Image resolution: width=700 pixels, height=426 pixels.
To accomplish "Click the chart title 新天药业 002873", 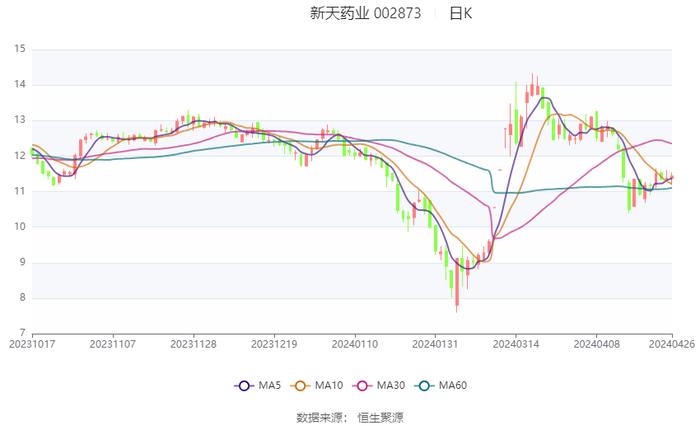I will click(x=365, y=14).
